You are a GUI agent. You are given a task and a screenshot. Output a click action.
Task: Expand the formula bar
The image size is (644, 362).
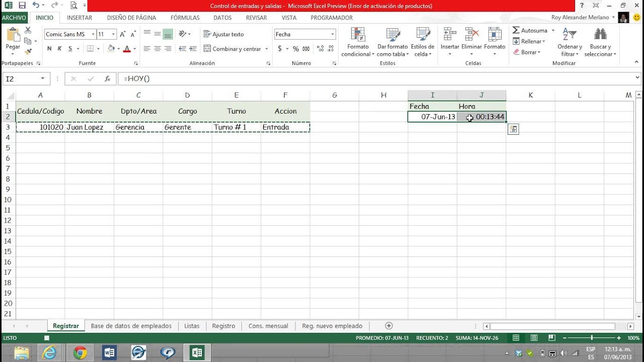(638, 78)
